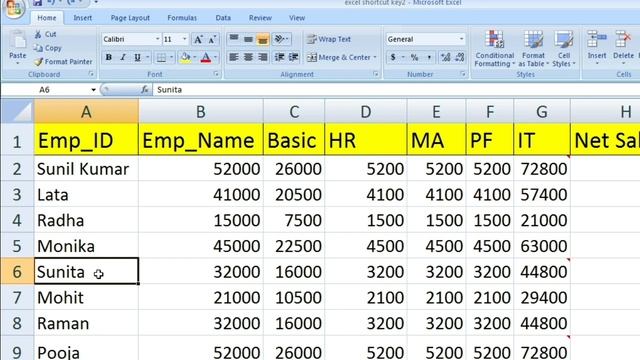Select the cell containing Monika
Image resolution: width=640 pixels, height=360 pixels.
(x=86, y=246)
